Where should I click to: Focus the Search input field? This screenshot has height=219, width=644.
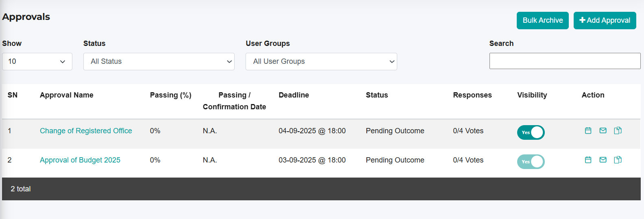(x=565, y=61)
